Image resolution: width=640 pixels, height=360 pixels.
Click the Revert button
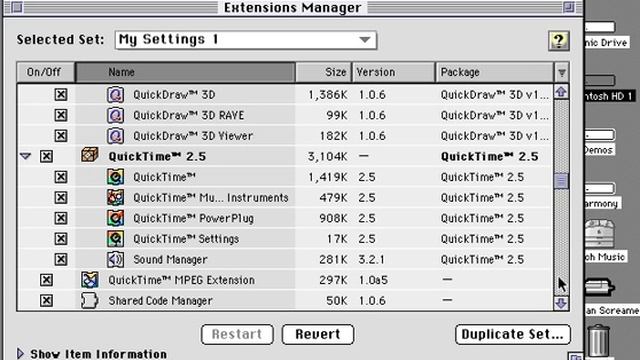318,334
